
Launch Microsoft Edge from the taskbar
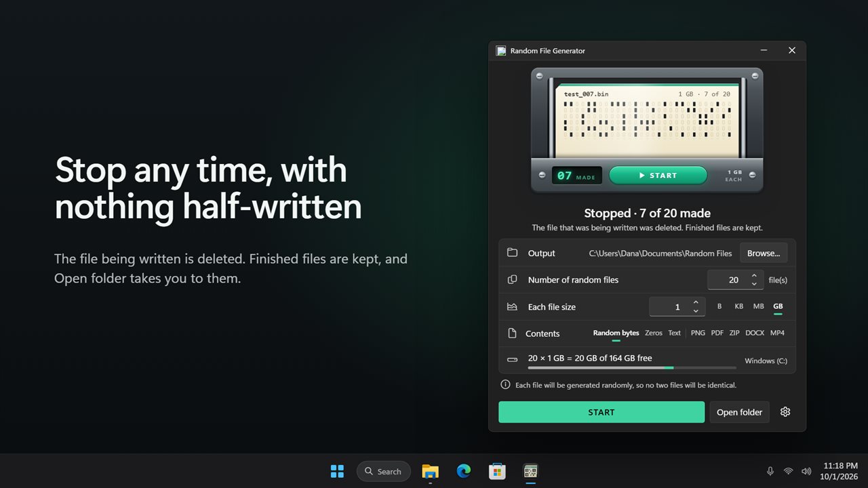coord(464,471)
